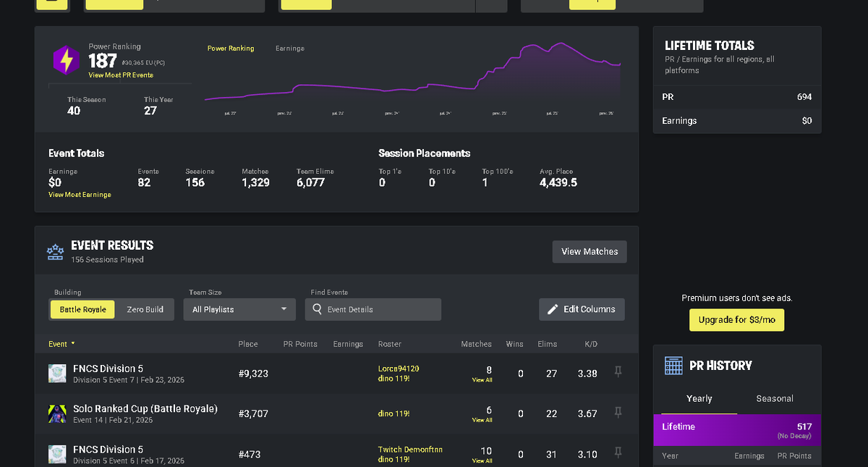Click the Edit Columns button
Image resolution: width=868 pixels, height=467 pixels.
[x=582, y=309]
